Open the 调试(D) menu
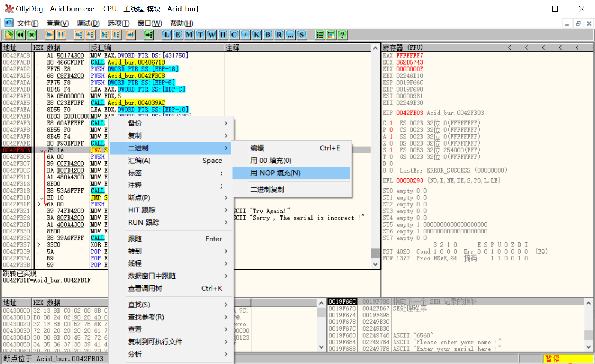The image size is (595, 364). (x=88, y=23)
